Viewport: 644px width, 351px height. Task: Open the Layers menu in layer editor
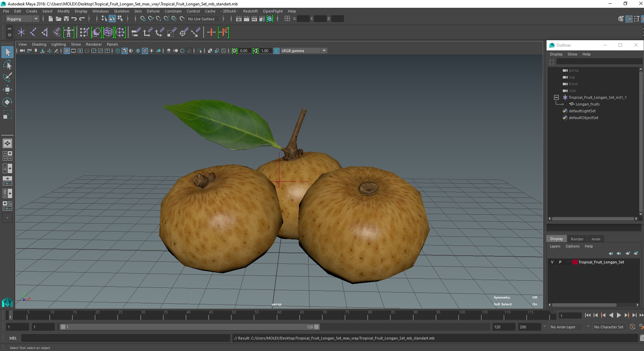pyautogui.click(x=555, y=246)
